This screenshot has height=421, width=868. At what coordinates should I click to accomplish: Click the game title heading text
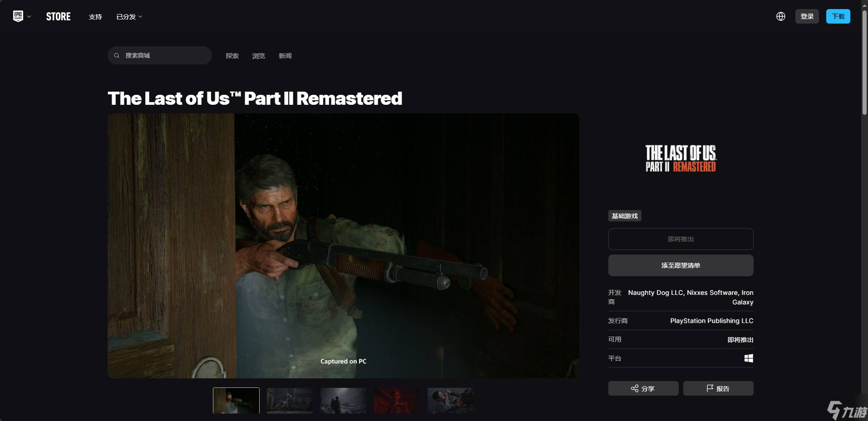click(255, 98)
